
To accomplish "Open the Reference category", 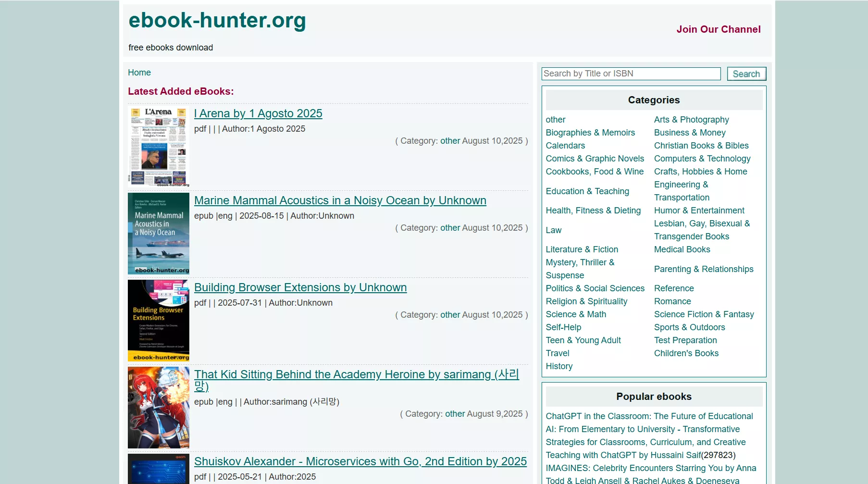I will pos(674,288).
